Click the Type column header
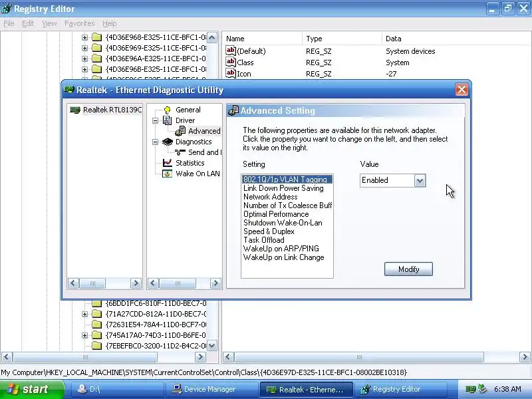This screenshot has width=532, height=399. (x=342, y=39)
